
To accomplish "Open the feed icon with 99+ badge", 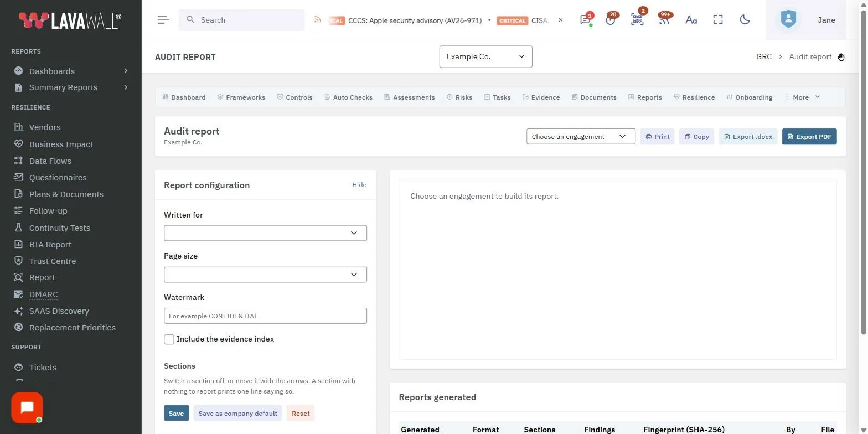I will (664, 20).
